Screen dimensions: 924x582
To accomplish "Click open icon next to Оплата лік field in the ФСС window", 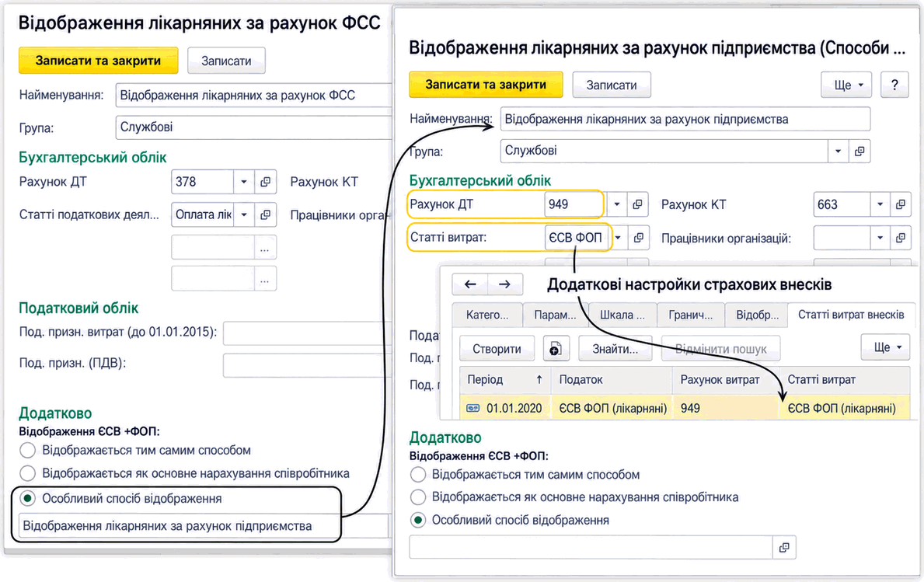I will (265, 215).
